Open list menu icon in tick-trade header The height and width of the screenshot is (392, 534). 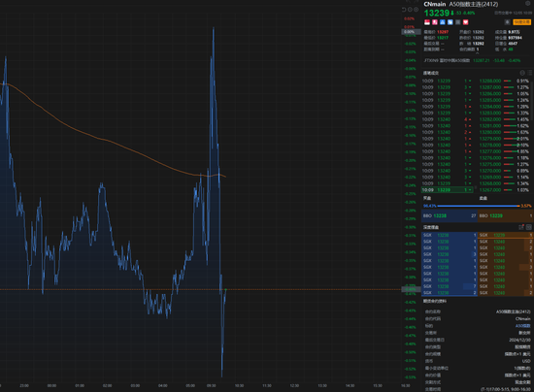(529, 73)
